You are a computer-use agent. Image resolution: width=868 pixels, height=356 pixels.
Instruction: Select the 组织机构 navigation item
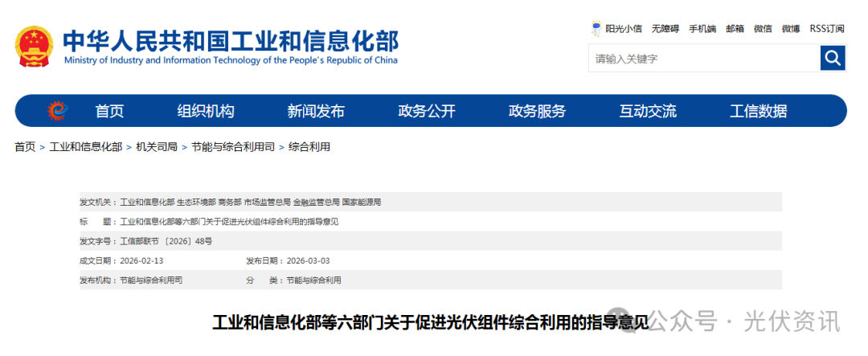pyautogui.click(x=206, y=111)
